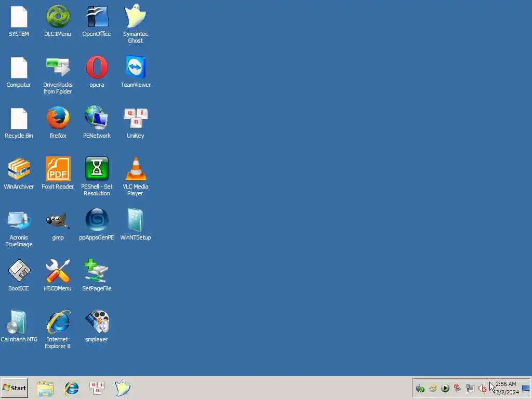This screenshot has height=399, width=532.
Task: Click the taskbar clock showing 2:56 AM
Action: [x=506, y=388]
